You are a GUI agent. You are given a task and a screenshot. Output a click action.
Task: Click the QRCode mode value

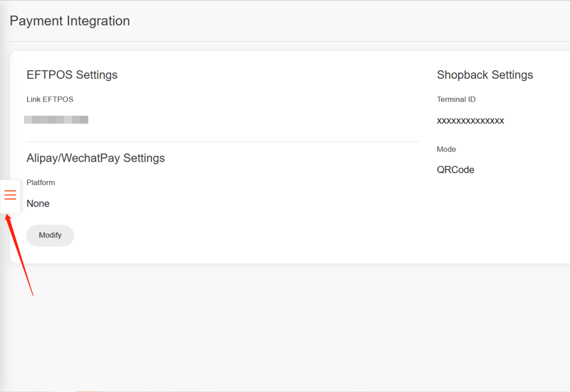[455, 170]
